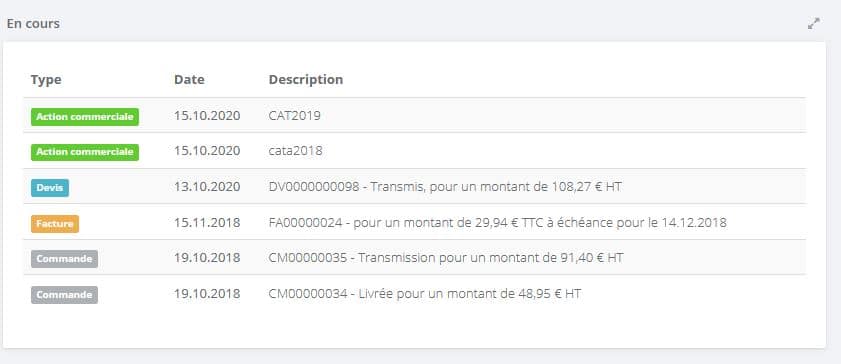The image size is (841, 364).
Task: Select the Date column header
Action: (189, 79)
